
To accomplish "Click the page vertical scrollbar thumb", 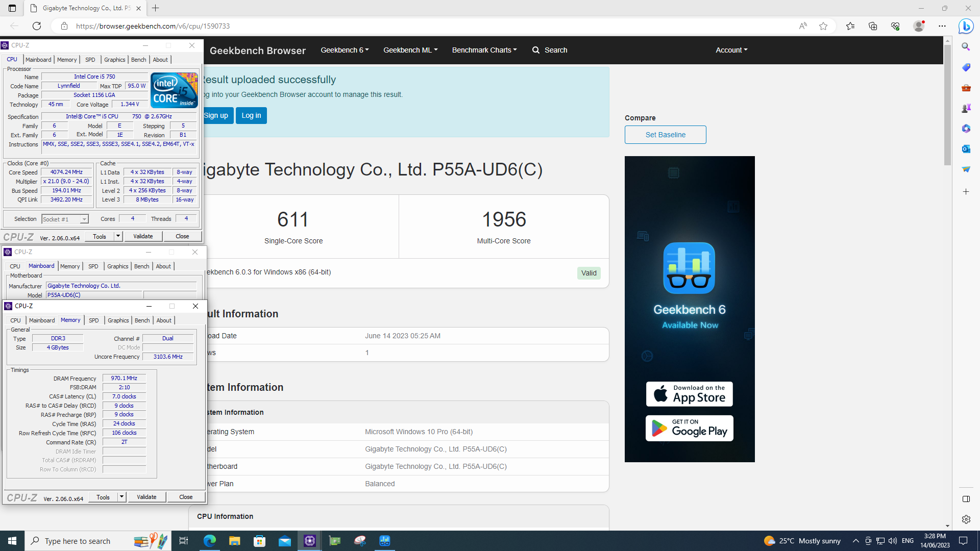I will 947,105.
